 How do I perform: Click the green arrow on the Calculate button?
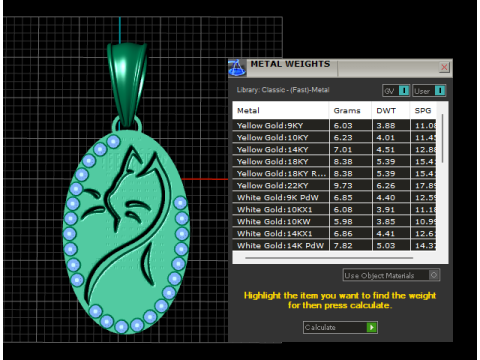(x=371, y=327)
